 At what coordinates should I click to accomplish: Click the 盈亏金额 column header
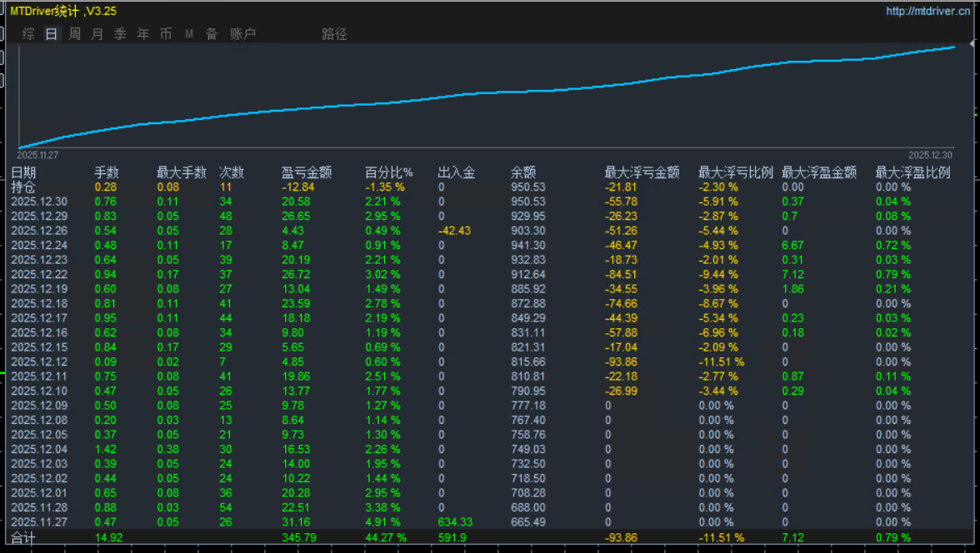(307, 172)
